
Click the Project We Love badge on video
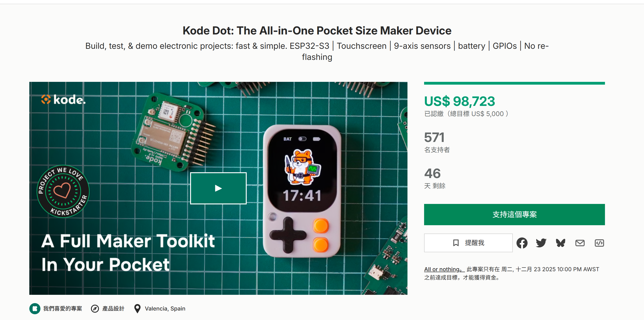63,191
